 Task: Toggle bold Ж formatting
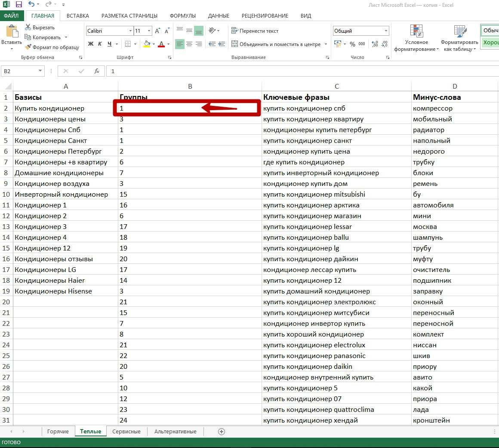point(91,44)
